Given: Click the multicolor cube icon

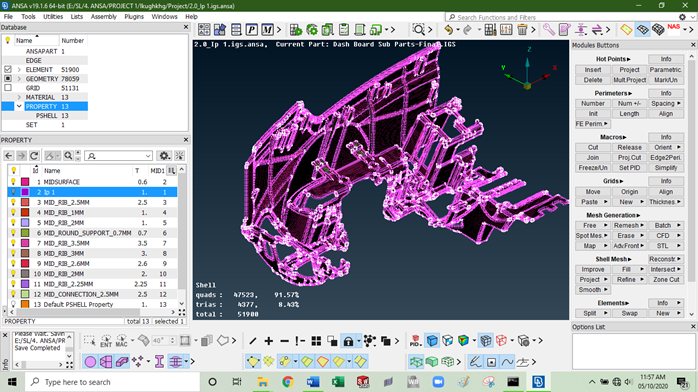Looking at the screenshot, I should 463,341.
